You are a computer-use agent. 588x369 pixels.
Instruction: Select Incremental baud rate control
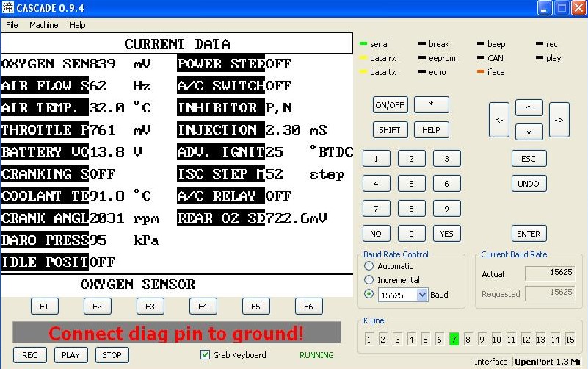369,279
